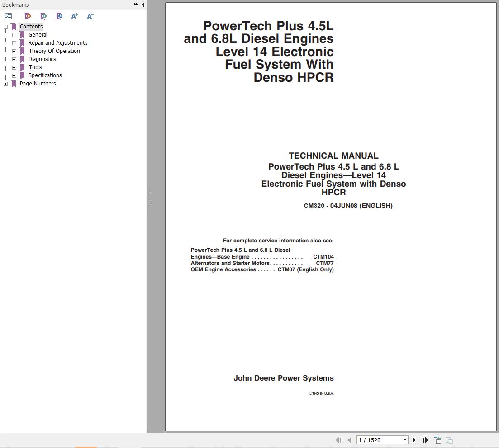Expand the Page Numbers bookmark
499x448 pixels.
click(5, 84)
